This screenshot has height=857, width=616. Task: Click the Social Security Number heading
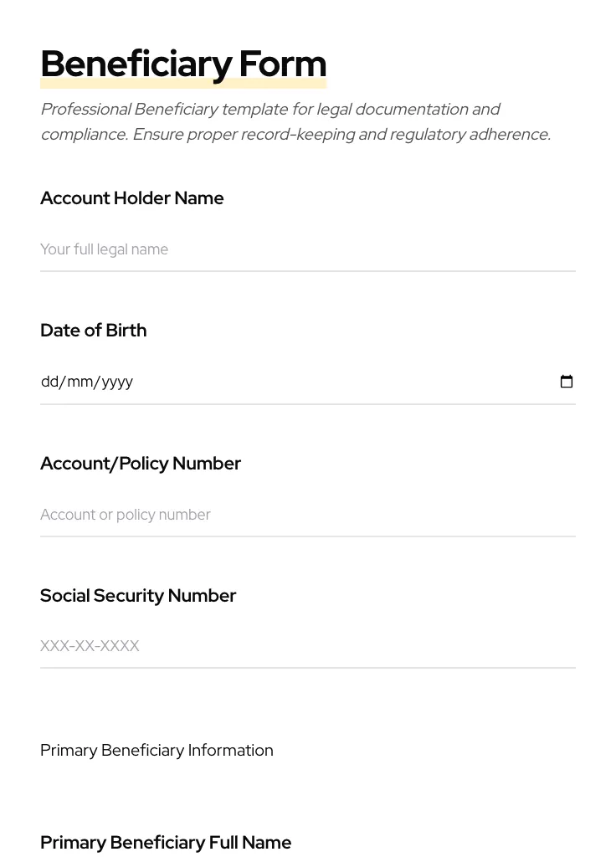pyautogui.click(x=138, y=595)
